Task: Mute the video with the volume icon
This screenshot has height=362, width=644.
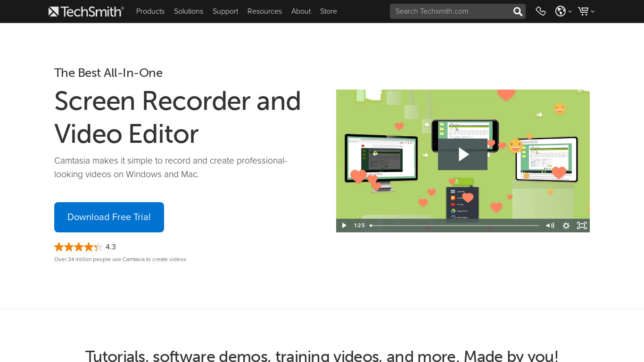Action: [550, 226]
